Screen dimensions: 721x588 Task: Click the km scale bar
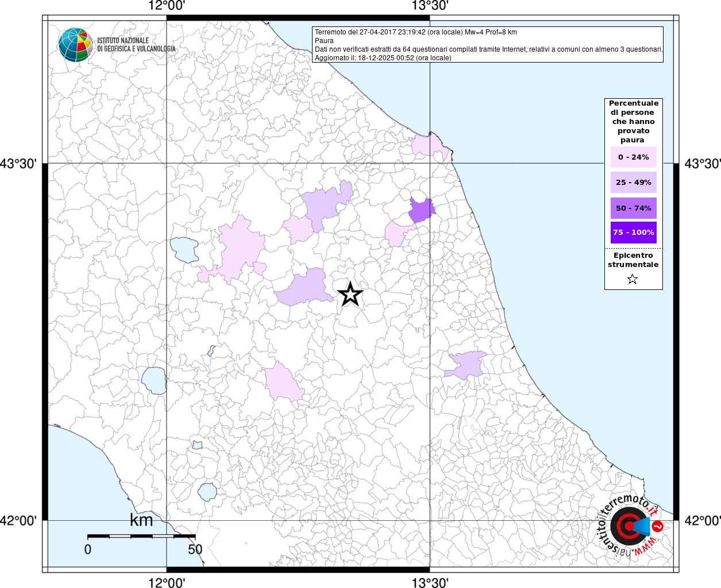[141, 536]
